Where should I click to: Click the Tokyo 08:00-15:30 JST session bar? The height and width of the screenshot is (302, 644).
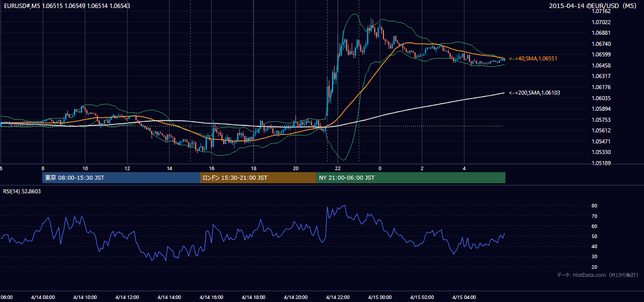(121, 178)
